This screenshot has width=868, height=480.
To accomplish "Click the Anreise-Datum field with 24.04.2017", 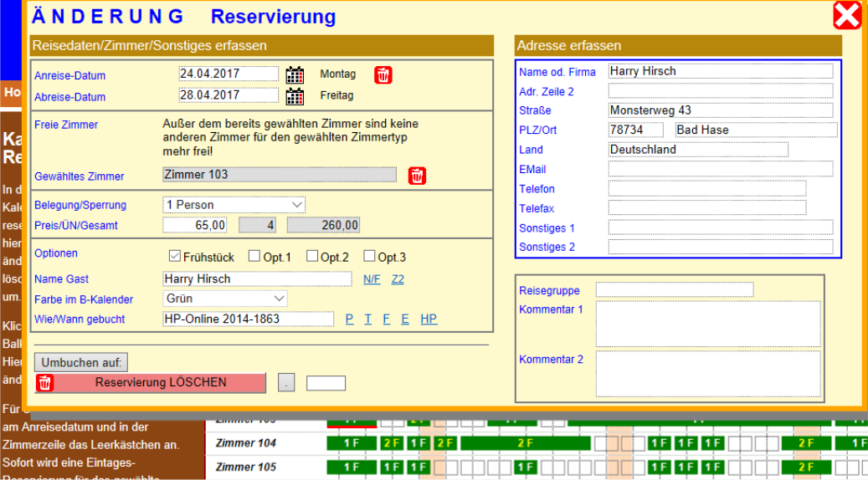I will pyautogui.click(x=229, y=74).
